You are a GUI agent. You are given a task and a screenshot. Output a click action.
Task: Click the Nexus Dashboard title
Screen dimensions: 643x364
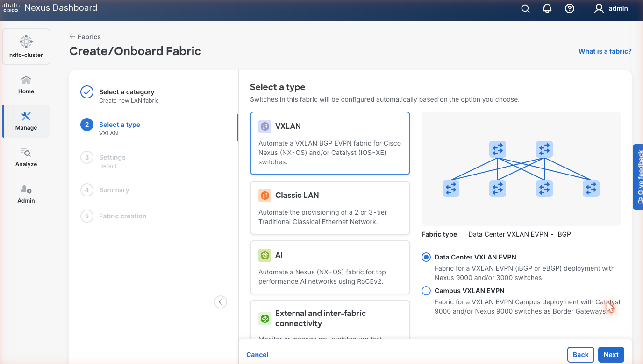(x=61, y=8)
